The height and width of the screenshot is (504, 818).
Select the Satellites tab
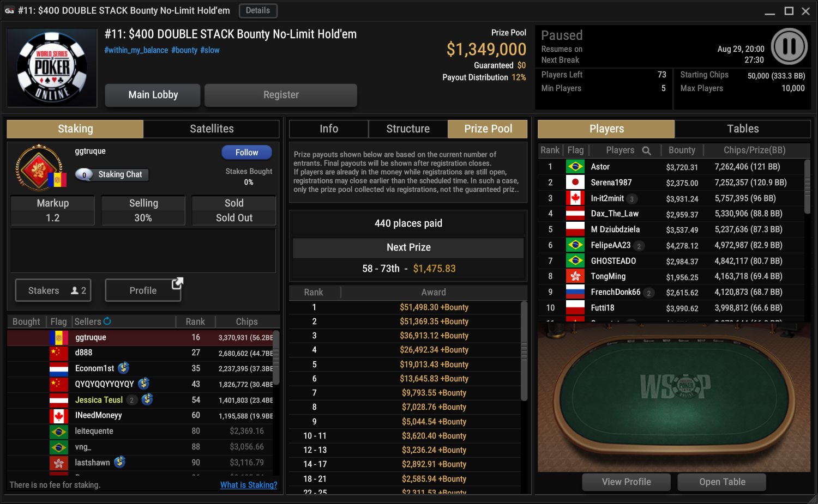(212, 129)
